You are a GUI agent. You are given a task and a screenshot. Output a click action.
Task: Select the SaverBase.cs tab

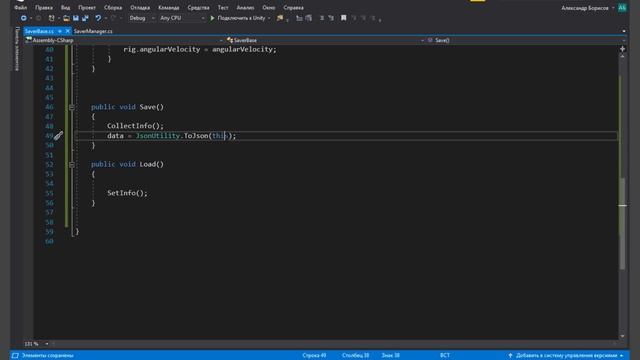[x=39, y=31]
